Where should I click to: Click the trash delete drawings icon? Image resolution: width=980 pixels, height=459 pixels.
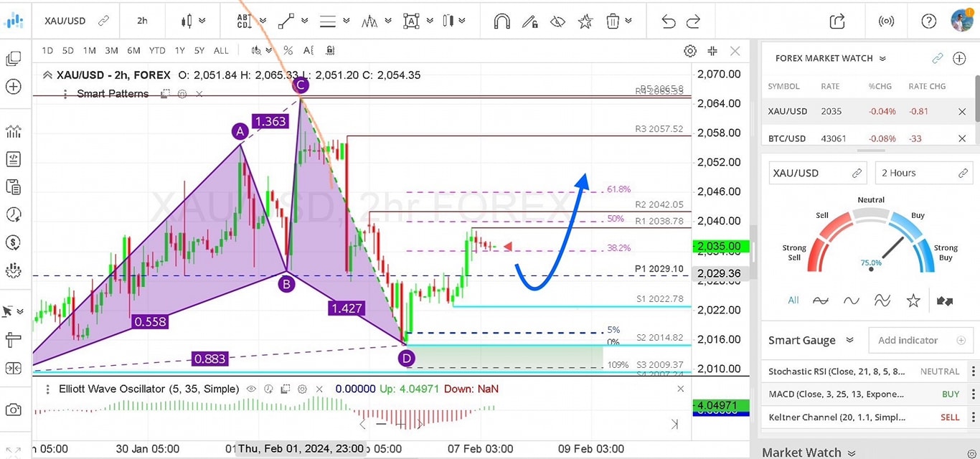613,22
